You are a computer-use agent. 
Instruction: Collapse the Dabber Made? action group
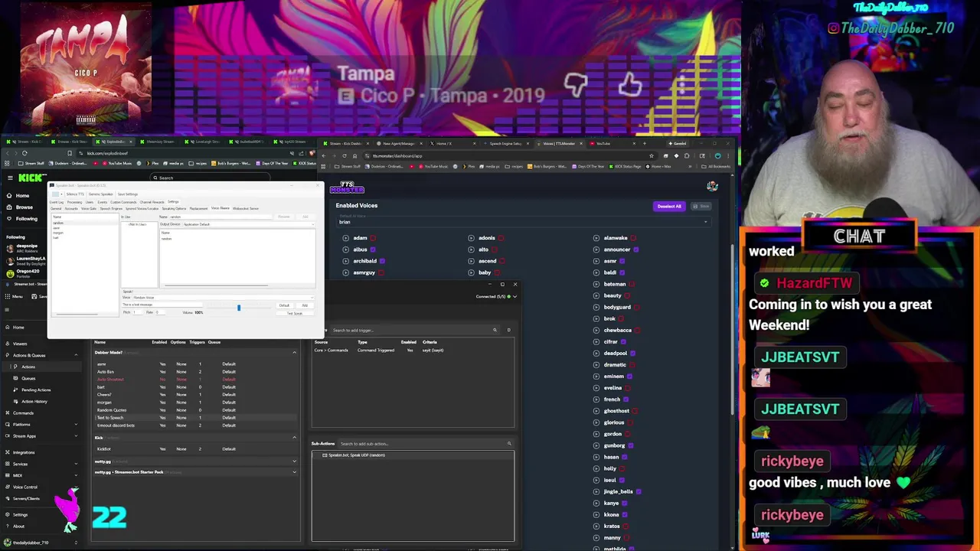point(294,353)
